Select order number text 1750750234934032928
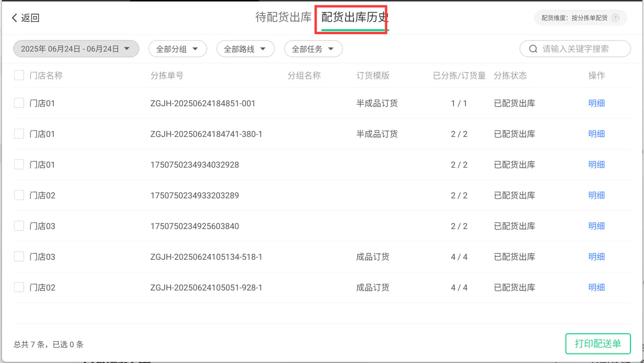Image resolution: width=644 pixels, height=363 pixels. (x=195, y=165)
